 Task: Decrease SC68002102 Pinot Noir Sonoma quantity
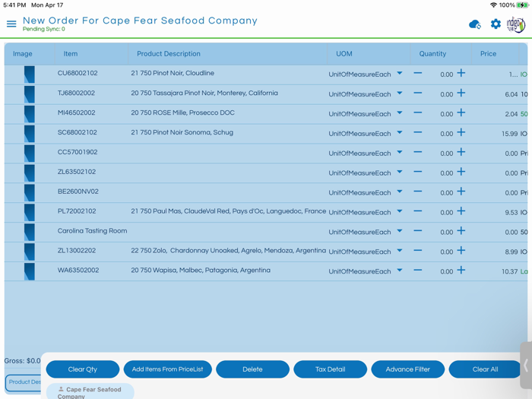click(418, 132)
